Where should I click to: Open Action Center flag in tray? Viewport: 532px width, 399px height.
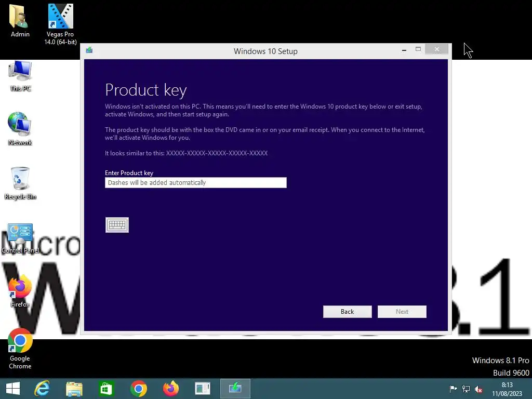click(x=453, y=389)
